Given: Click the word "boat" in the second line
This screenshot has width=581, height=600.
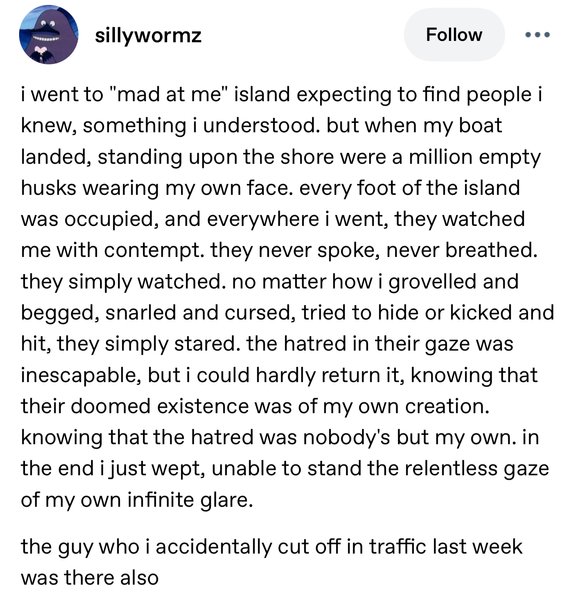Looking at the screenshot, I should tap(480, 126).
